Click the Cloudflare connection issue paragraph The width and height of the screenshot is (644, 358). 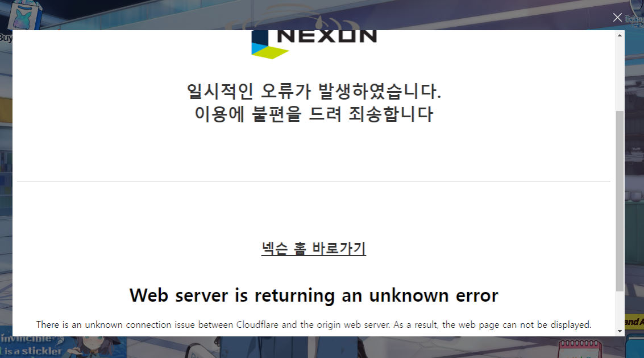(314, 324)
